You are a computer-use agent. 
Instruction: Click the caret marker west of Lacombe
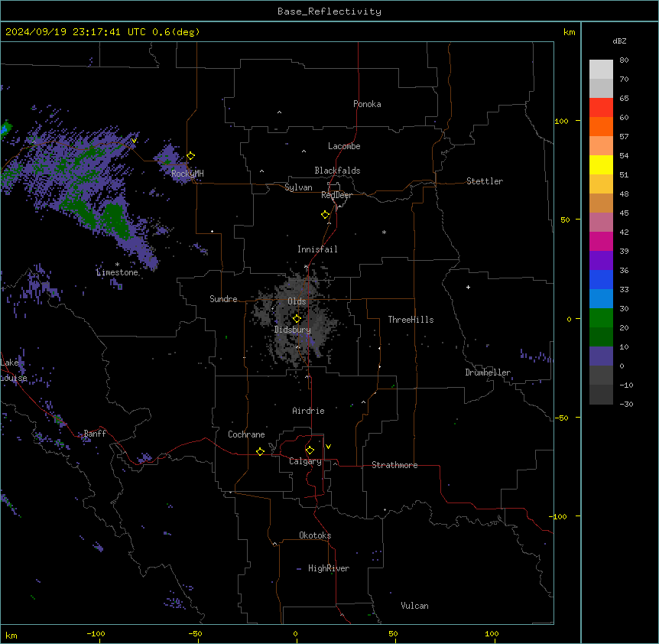click(x=304, y=151)
